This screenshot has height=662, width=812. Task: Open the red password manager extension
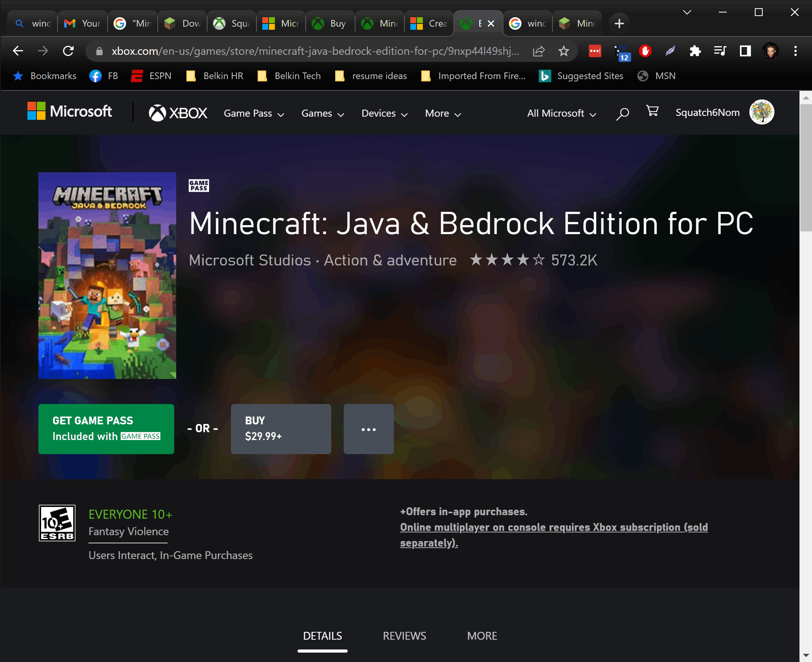[x=595, y=51]
